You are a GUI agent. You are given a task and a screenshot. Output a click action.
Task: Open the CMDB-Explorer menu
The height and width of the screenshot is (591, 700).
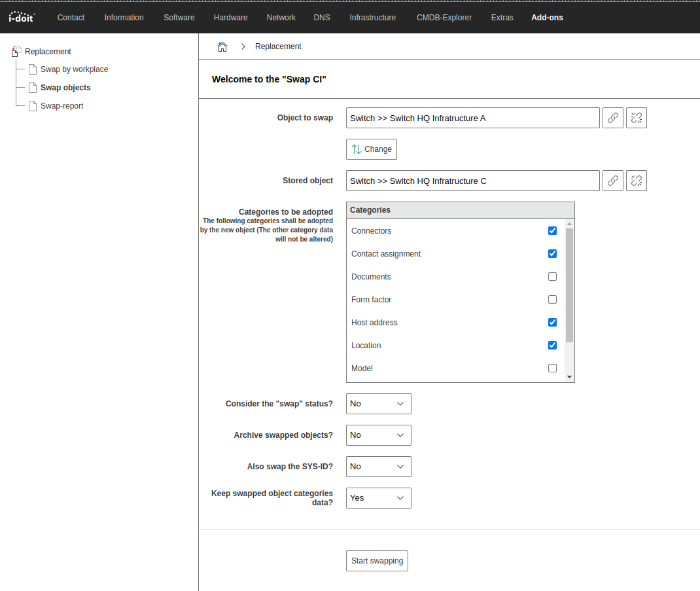tap(444, 18)
